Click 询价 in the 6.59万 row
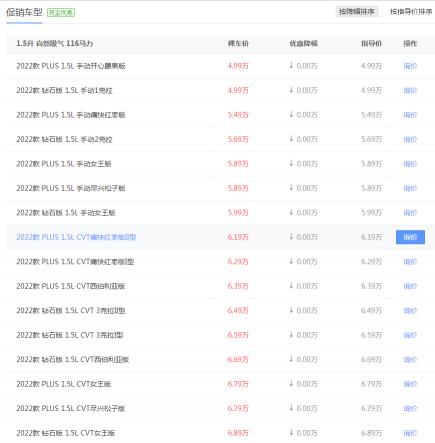Viewport: 435px width, 443px height. click(410, 335)
